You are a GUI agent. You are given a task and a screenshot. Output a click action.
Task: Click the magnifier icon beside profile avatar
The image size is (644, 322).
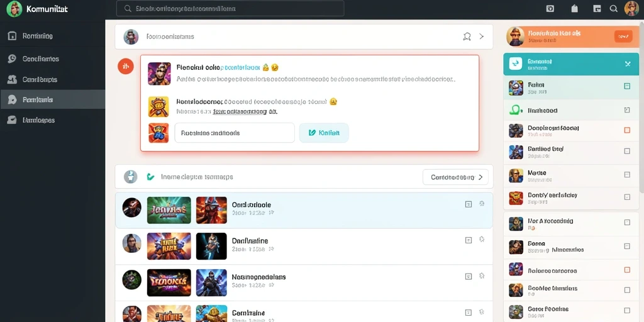click(614, 9)
